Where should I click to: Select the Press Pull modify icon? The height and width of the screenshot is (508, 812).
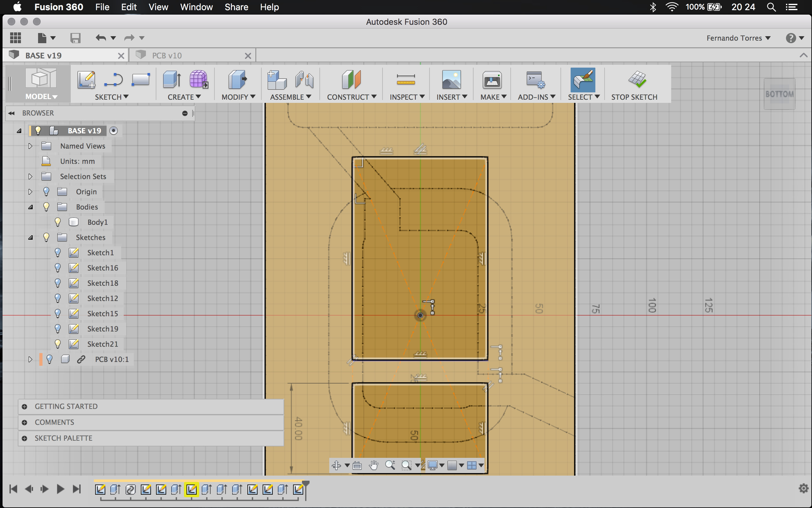[238, 80]
